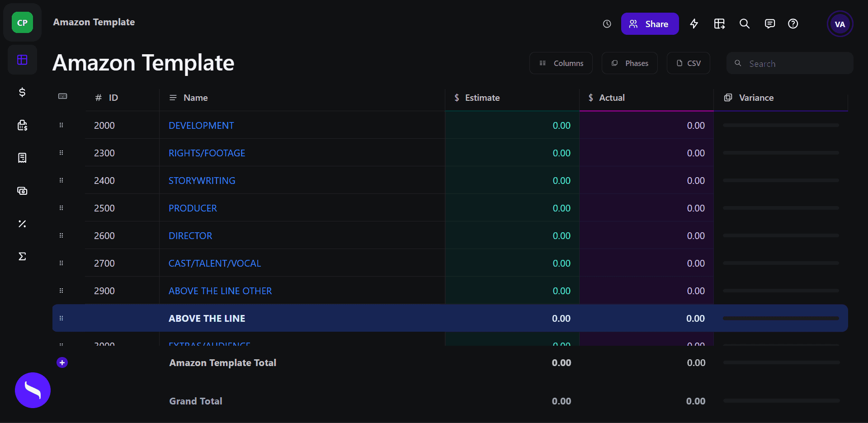The image size is (868, 423).
Task: Open the CAST/TALENT/VOCAL account link
Action: [x=215, y=263]
